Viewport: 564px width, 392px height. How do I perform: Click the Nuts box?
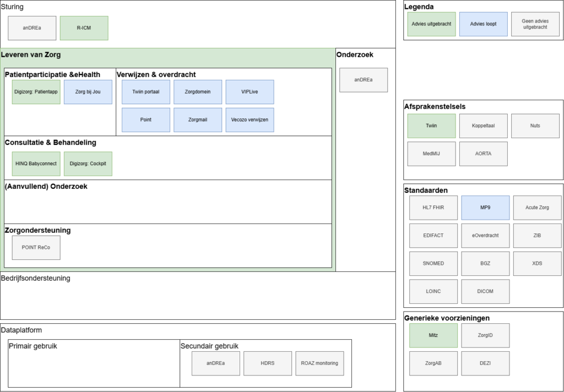point(535,126)
